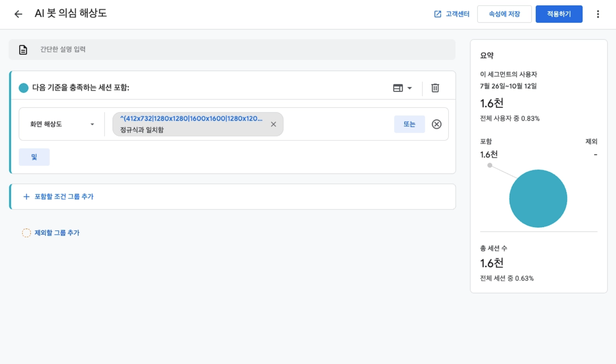Image resolution: width=616 pixels, height=364 pixels.
Task: Click the teal pie chart in summary
Action: 538,199
